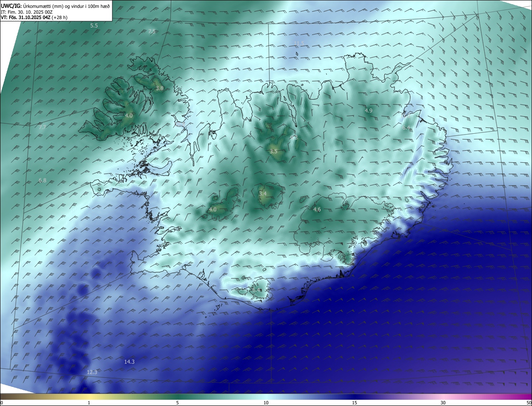Click the 12.3 value label over the southwestern sea
This screenshot has height=406, width=532.
tap(92, 372)
